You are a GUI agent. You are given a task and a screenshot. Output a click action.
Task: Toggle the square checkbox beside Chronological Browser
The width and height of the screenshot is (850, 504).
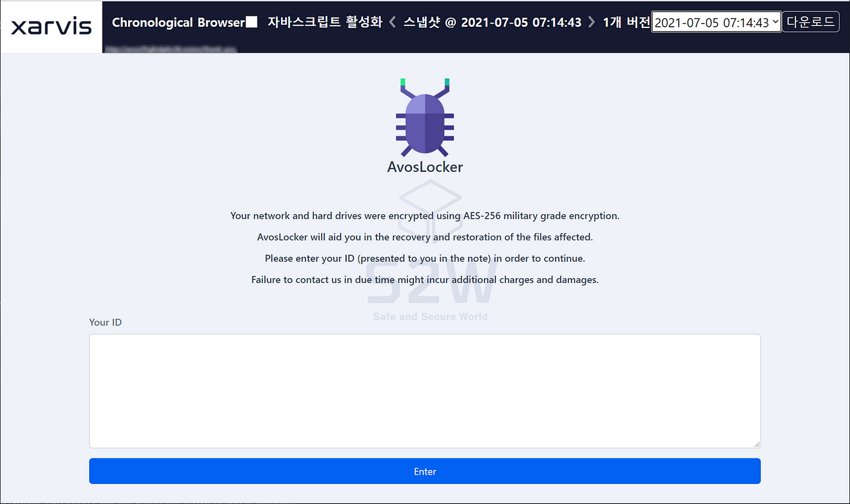coord(251,22)
